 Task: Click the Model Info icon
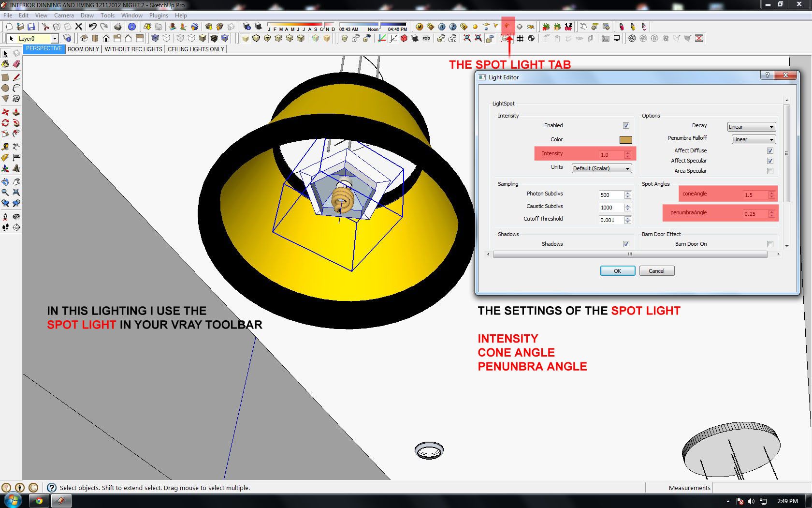(131, 27)
